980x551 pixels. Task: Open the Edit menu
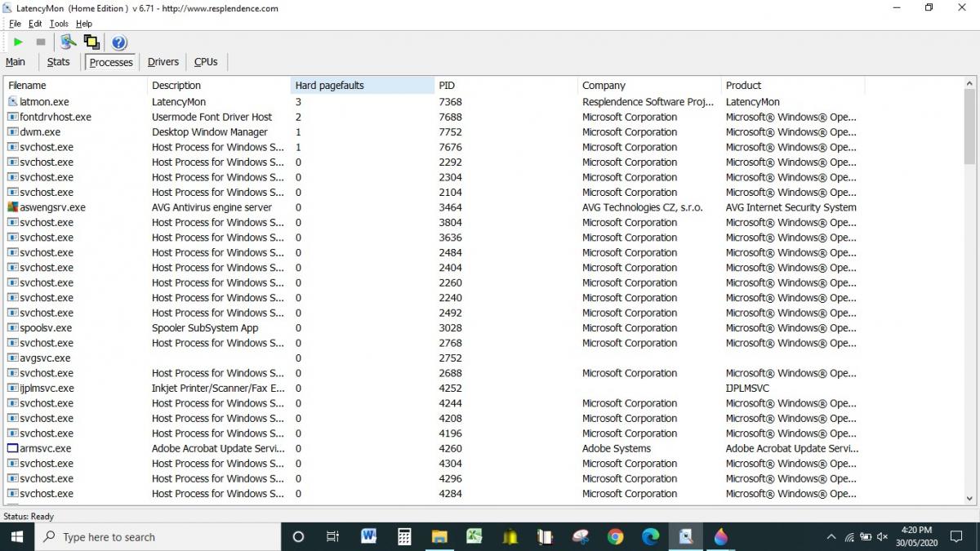(35, 24)
